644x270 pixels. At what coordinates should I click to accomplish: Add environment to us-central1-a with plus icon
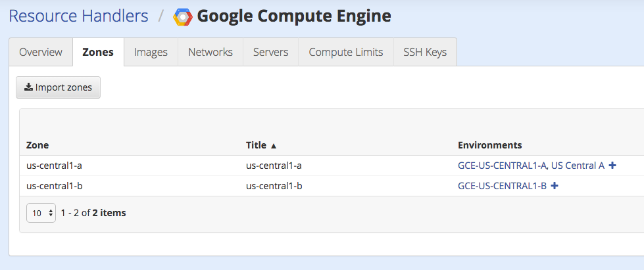[612, 166]
